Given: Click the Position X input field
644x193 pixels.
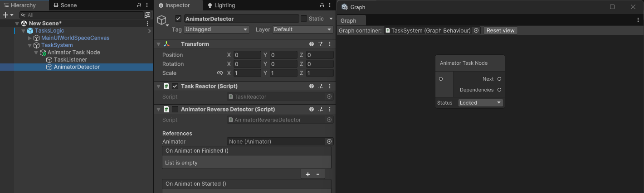Looking at the screenshot, I should click(247, 55).
